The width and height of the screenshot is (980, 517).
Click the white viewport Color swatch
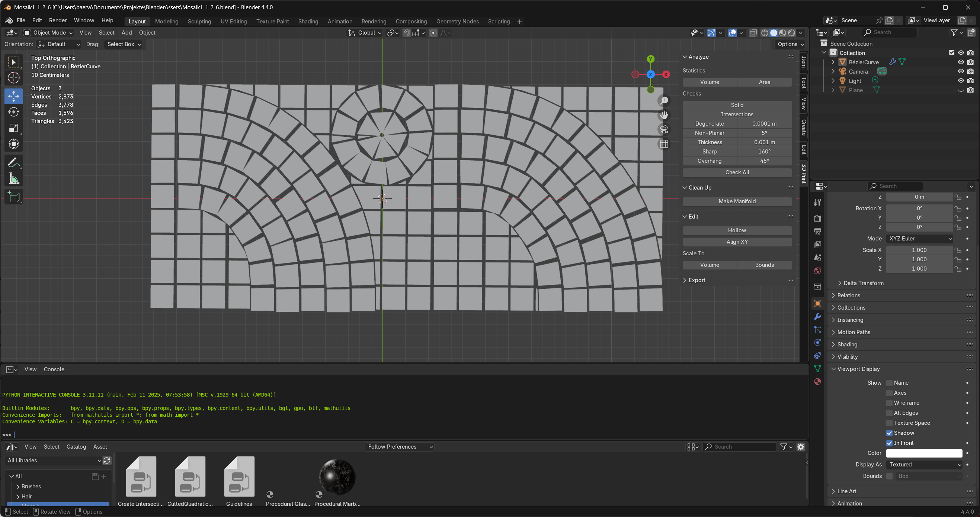click(924, 453)
